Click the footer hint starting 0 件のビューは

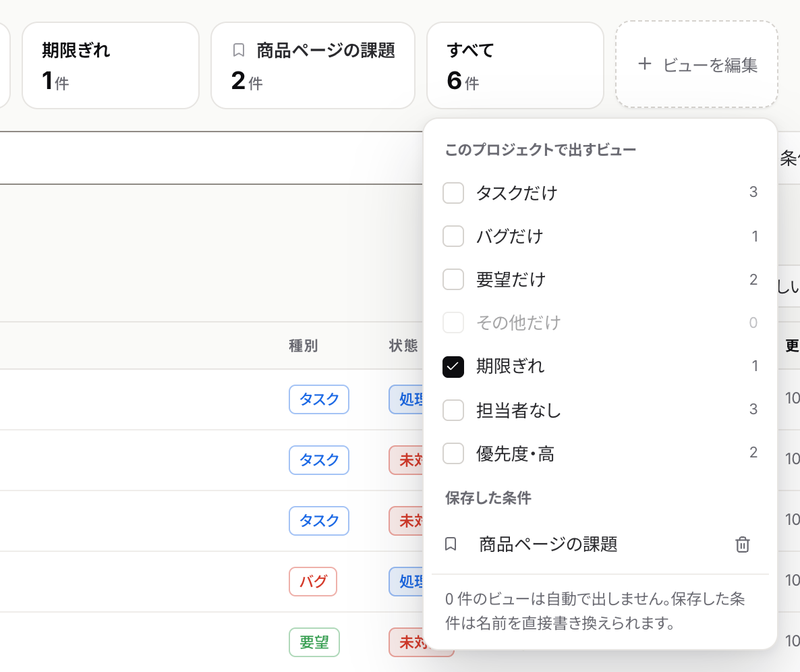click(x=595, y=611)
